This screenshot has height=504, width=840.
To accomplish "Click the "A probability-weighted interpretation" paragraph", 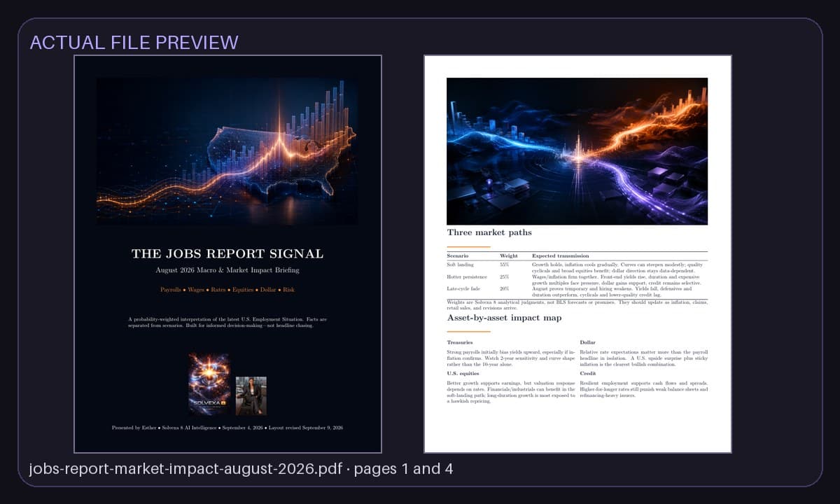I will pos(227,323).
